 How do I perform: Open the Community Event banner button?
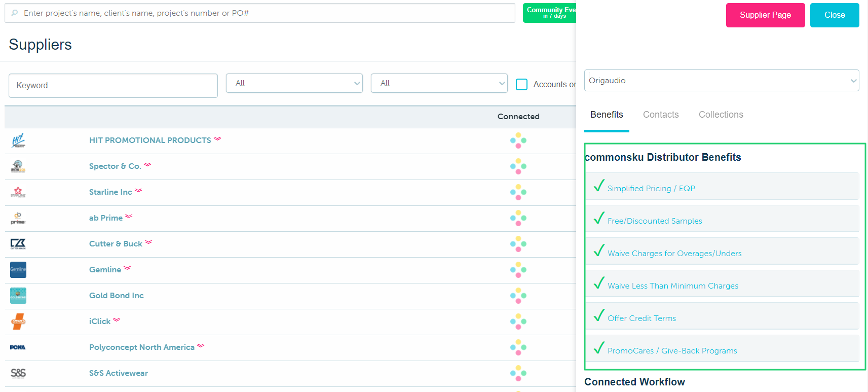tap(550, 13)
